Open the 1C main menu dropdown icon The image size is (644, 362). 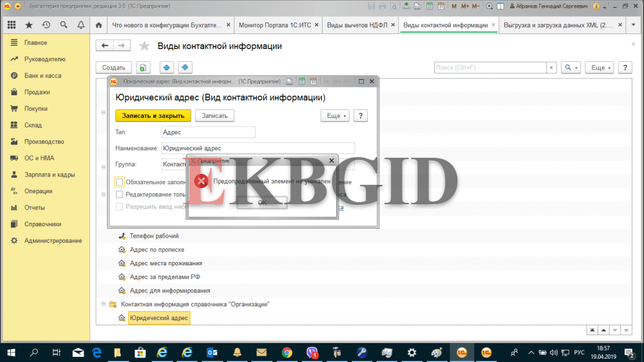[17, 6]
